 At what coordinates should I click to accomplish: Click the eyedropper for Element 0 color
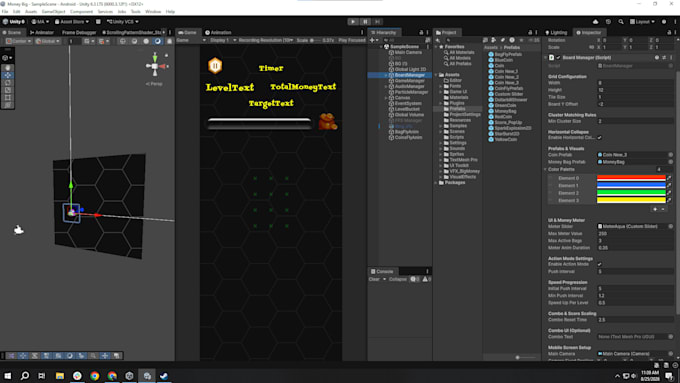669,178
